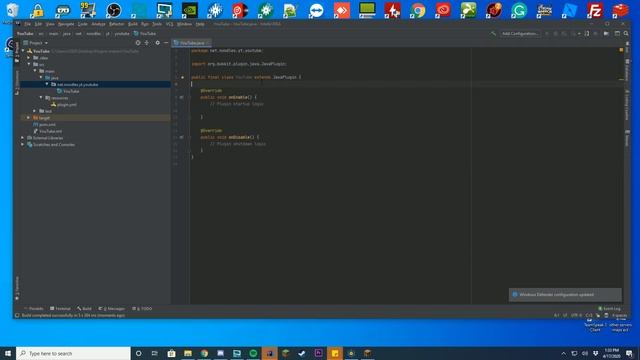Open File Explorer from taskbar
The image size is (640, 360).
(188, 353)
